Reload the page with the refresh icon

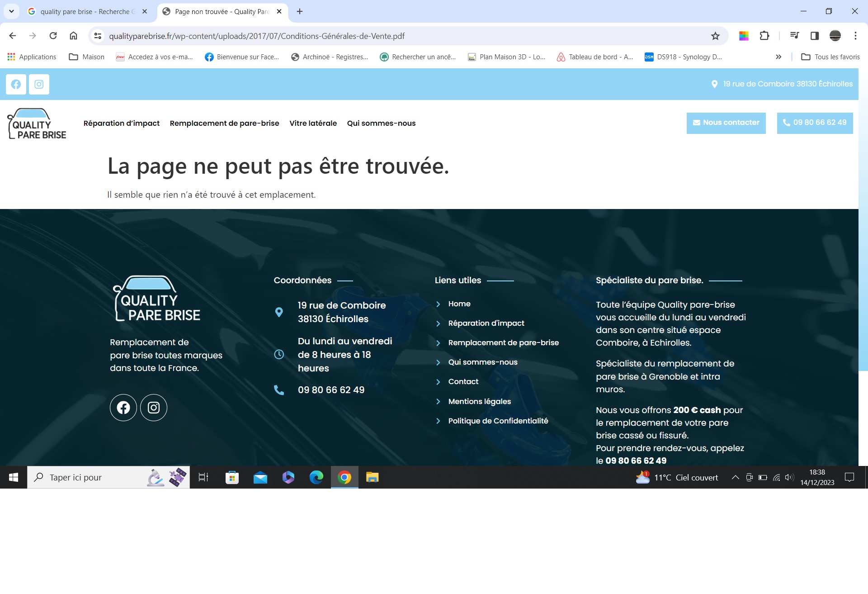[53, 36]
